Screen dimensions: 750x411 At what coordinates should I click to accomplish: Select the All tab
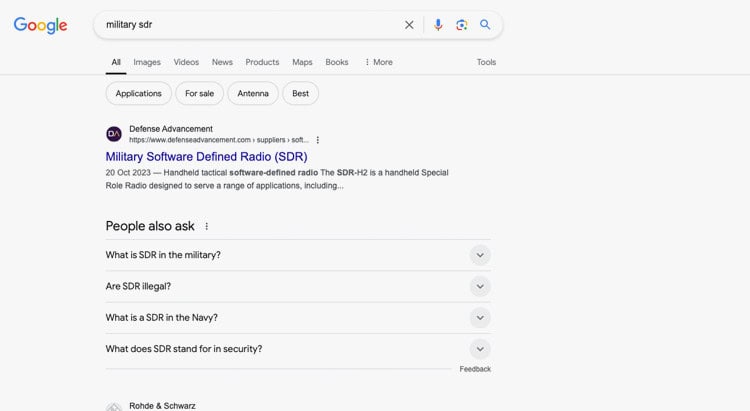[116, 62]
